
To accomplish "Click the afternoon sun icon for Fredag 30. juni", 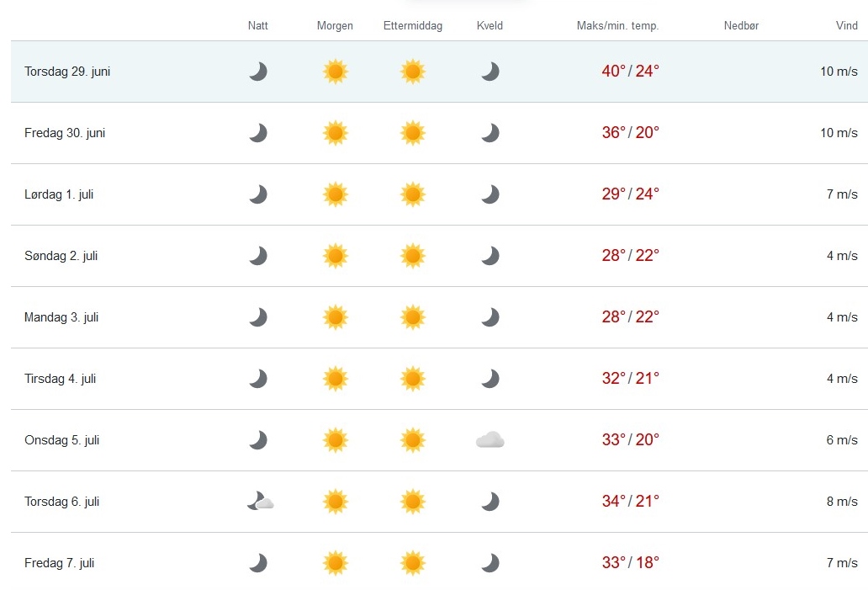I will (x=413, y=133).
